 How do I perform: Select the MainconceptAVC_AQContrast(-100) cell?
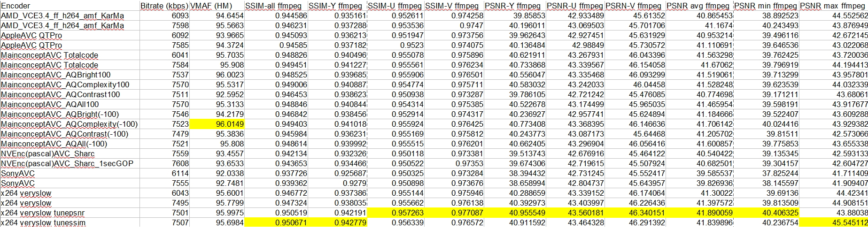click(x=70, y=134)
